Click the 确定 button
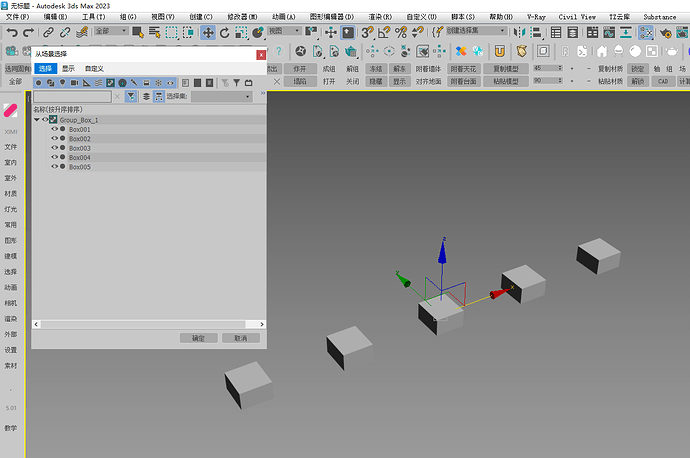 (x=198, y=338)
